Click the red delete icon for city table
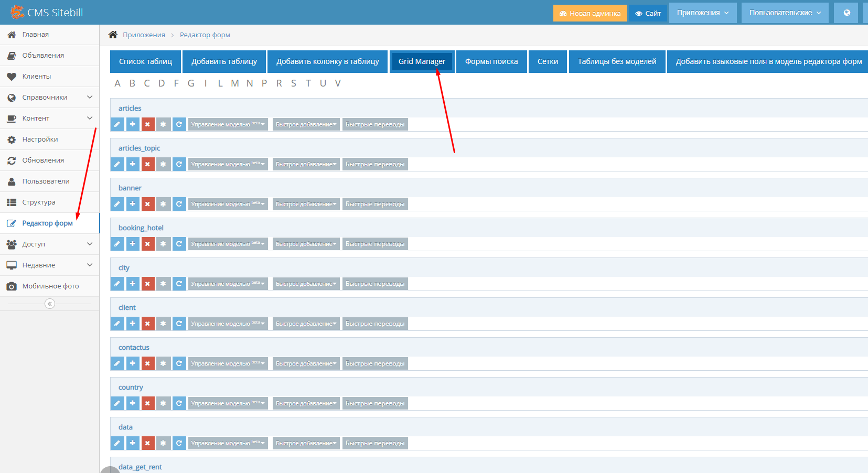Screen dimensions: 868x473 [x=148, y=284]
